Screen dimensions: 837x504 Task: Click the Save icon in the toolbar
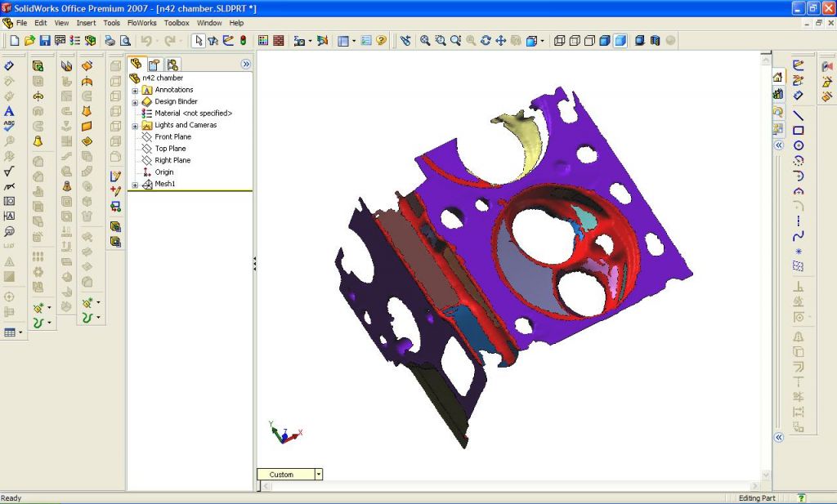(45, 40)
